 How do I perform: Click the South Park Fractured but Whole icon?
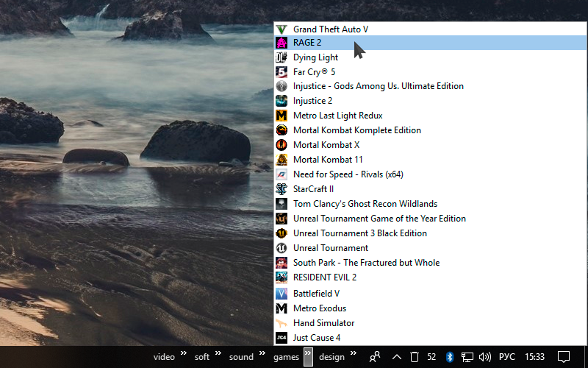[x=282, y=263]
